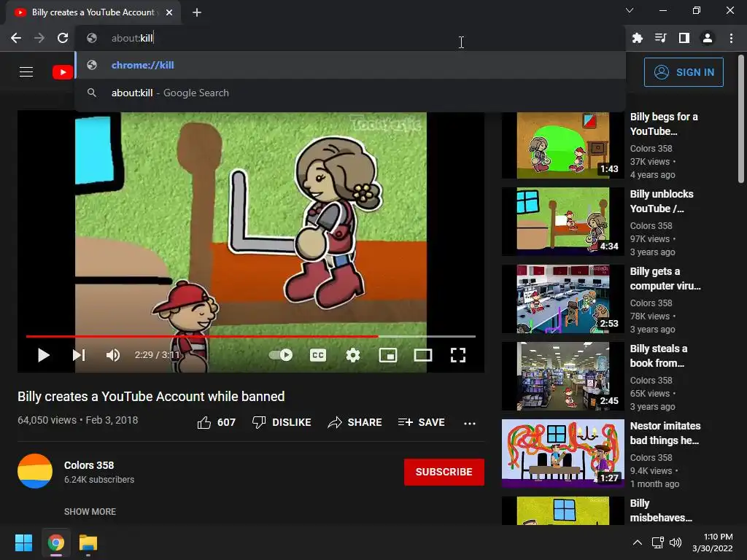Open Billy unblocks YouTube video thumbnail
This screenshot has height=560, width=747.
click(563, 222)
